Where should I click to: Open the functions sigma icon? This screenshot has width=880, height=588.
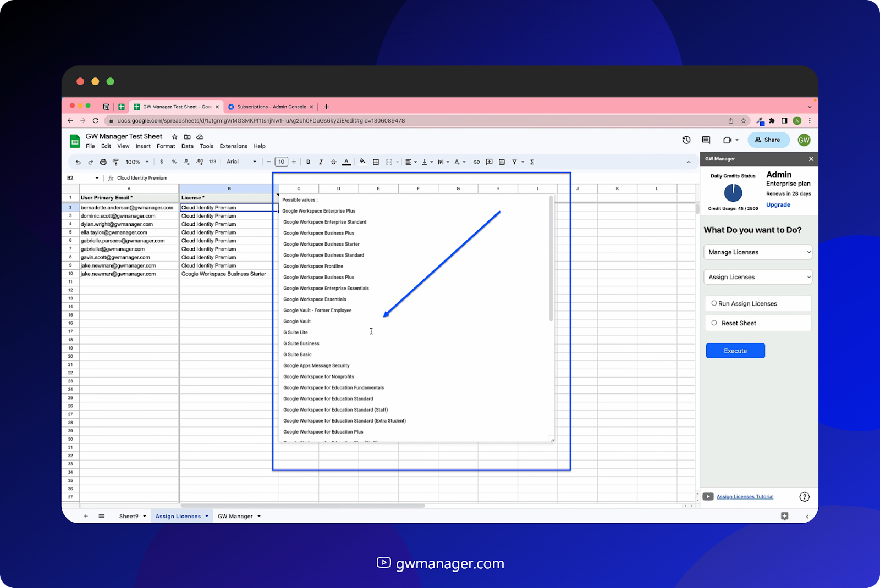coord(532,162)
